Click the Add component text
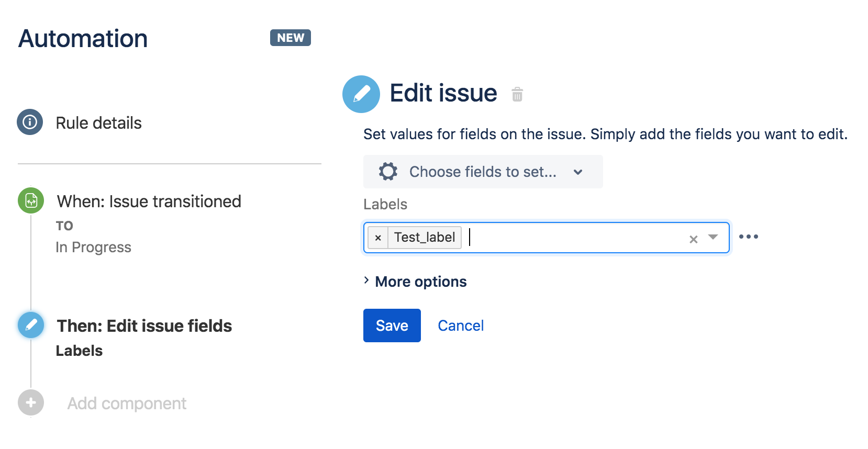 click(127, 403)
